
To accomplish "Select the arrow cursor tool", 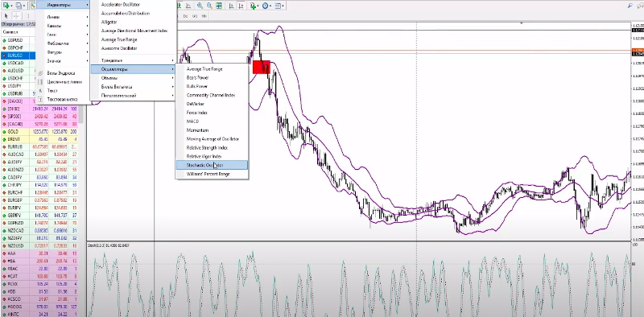I will point(6,15).
